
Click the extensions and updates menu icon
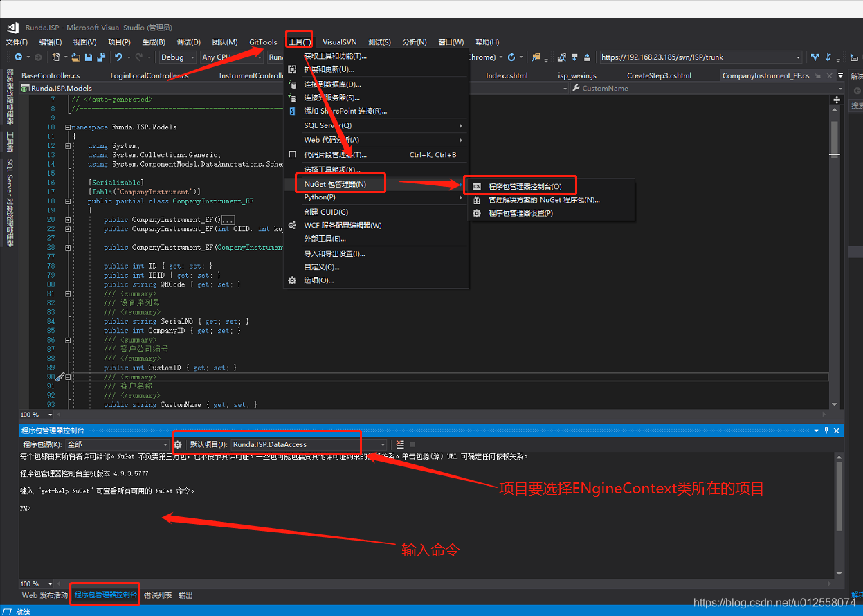point(292,69)
